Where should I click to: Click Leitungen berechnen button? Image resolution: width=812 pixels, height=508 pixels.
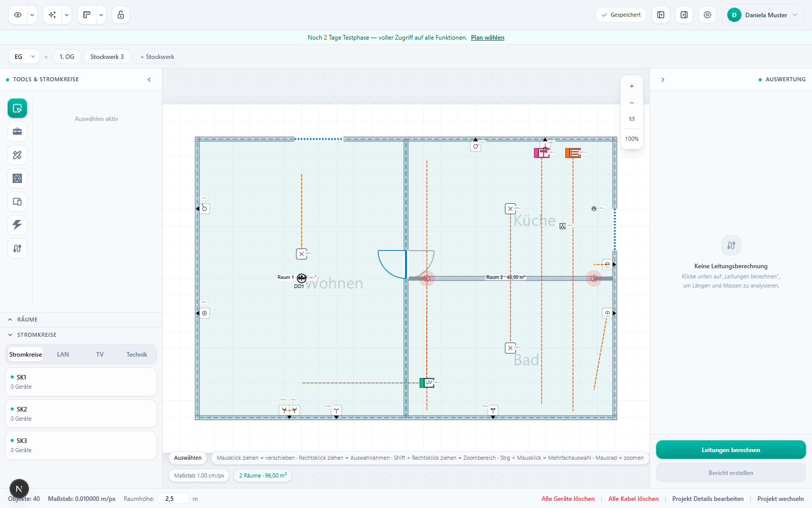tap(731, 450)
